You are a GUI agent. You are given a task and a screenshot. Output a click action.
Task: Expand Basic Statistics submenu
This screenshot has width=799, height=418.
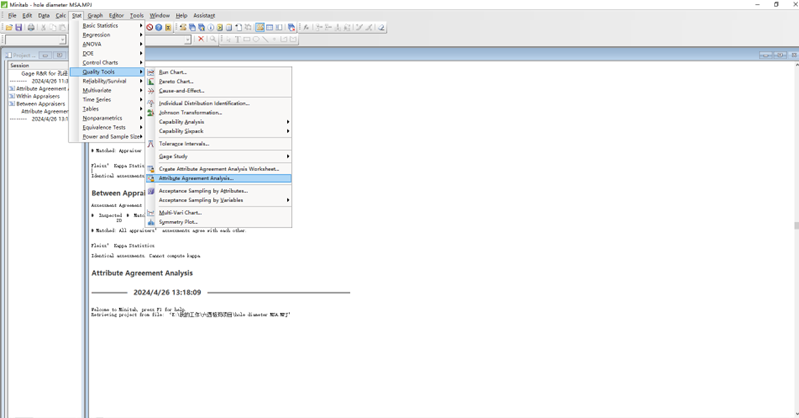click(x=107, y=25)
